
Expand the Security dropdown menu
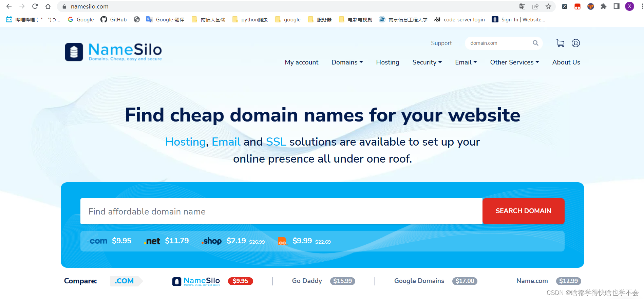click(x=427, y=62)
